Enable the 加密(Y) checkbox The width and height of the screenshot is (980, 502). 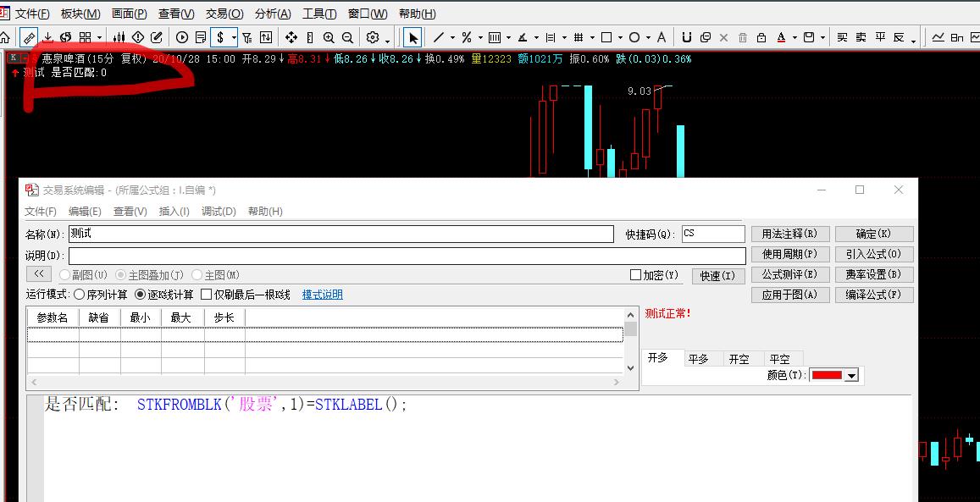636,275
